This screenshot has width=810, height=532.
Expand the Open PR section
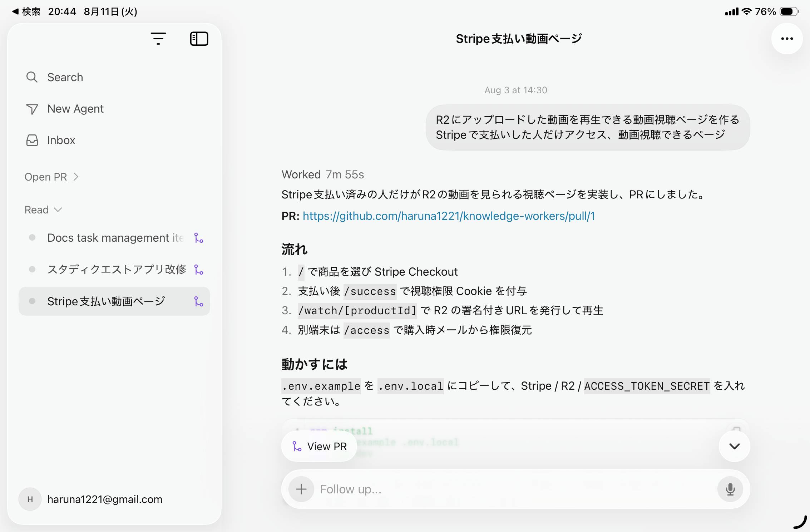[x=51, y=177]
